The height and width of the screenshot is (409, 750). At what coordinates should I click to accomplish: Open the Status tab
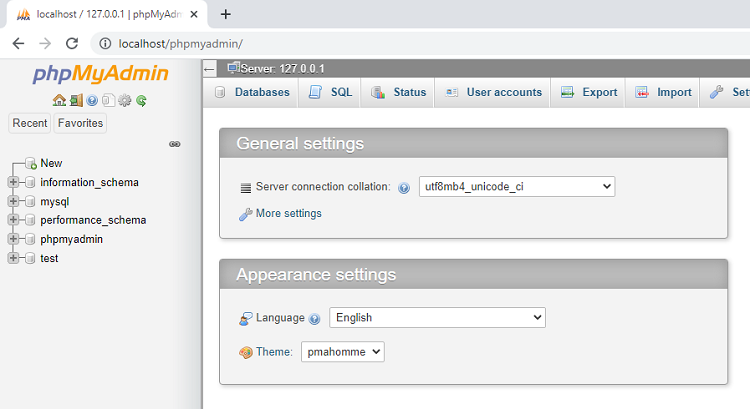[x=398, y=92]
